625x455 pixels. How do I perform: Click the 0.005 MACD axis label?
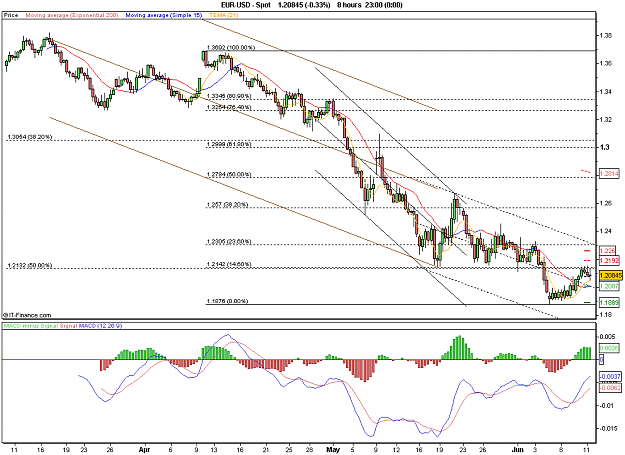[607, 337]
